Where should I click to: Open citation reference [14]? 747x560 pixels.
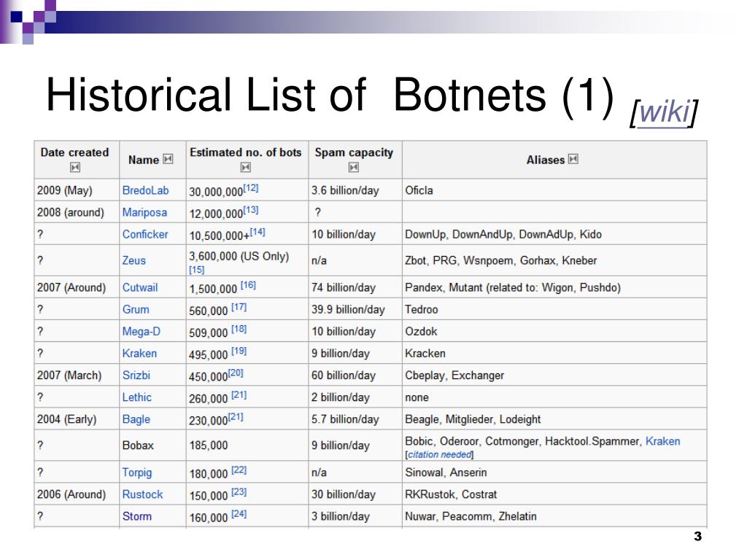(x=258, y=232)
